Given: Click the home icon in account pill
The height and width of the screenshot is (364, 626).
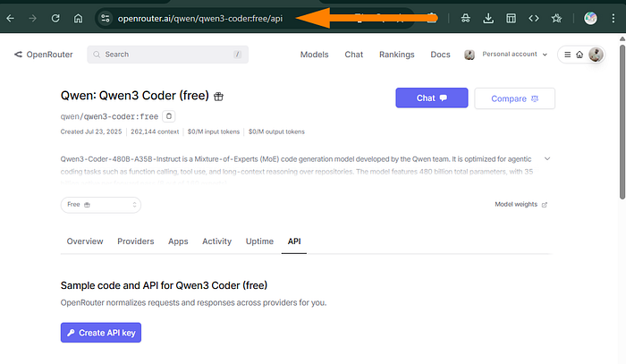Looking at the screenshot, I should tap(579, 55).
